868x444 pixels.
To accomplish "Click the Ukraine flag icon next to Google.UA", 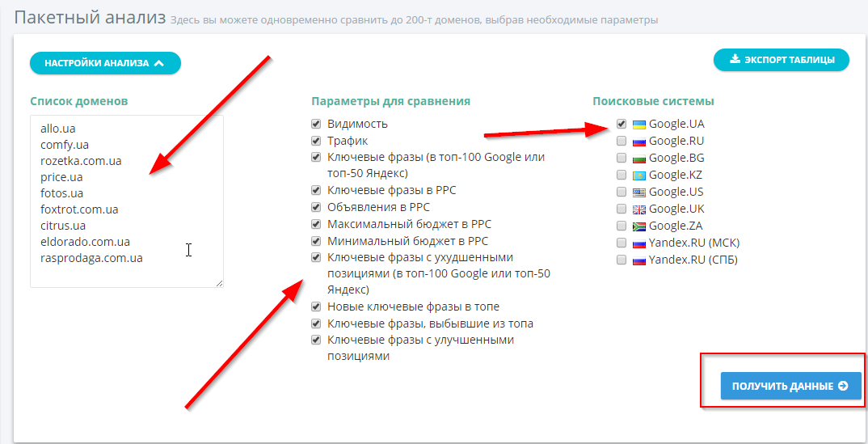I will (x=639, y=125).
